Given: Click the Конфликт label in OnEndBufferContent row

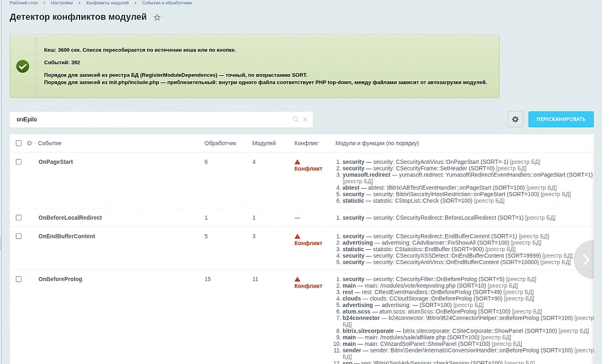Looking at the screenshot, I should tap(309, 243).
